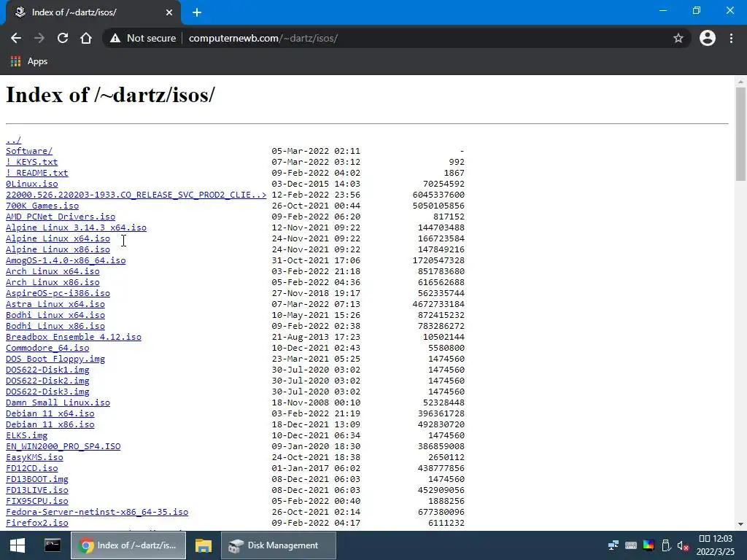Open the taskbar clock and date
747x560 pixels.
point(716,545)
